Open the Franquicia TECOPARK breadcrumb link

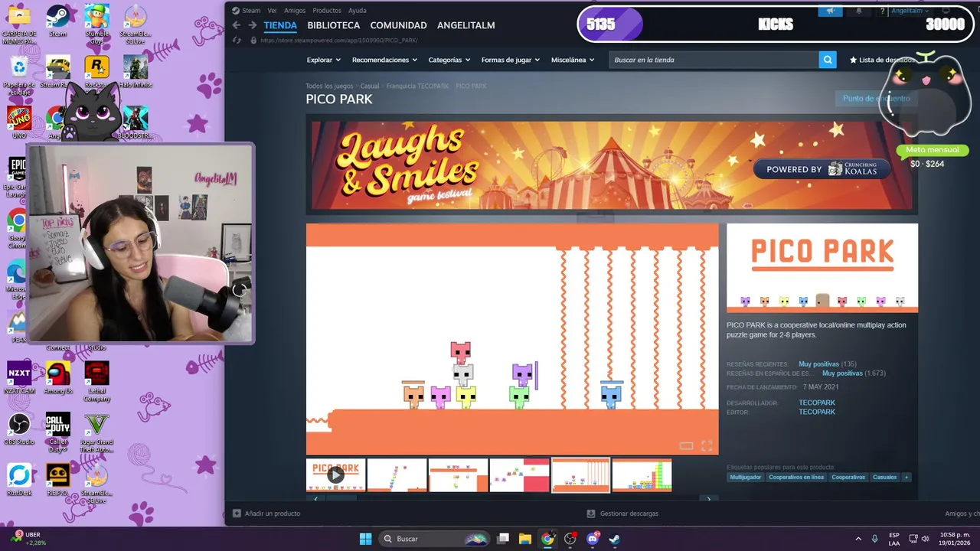pyautogui.click(x=417, y=86)
